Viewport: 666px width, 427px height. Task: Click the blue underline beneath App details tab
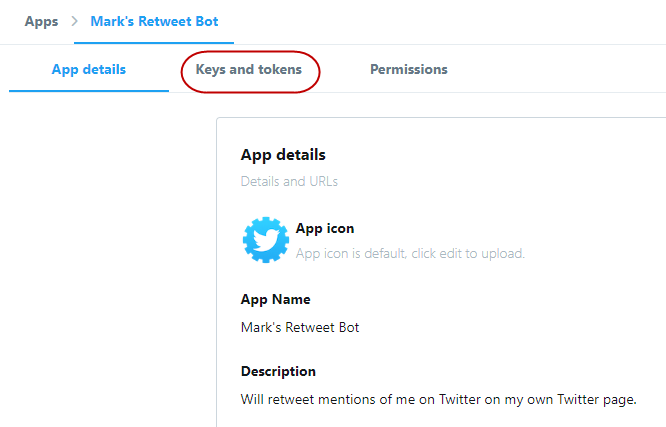pyautogui.click(x=89, y=91)
